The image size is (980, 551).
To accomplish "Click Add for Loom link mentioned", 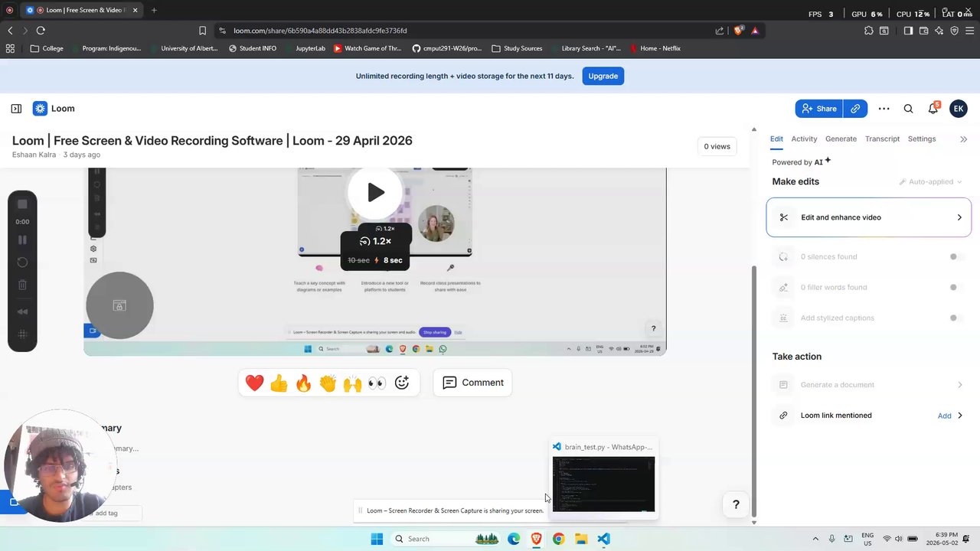I will point(945,416).
